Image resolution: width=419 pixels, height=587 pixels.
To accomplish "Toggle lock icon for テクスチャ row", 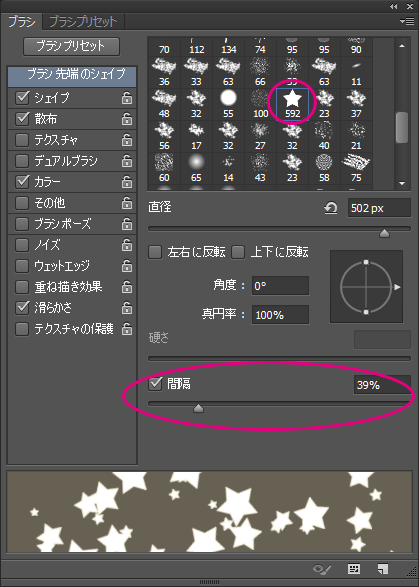I will click(127, 140).
